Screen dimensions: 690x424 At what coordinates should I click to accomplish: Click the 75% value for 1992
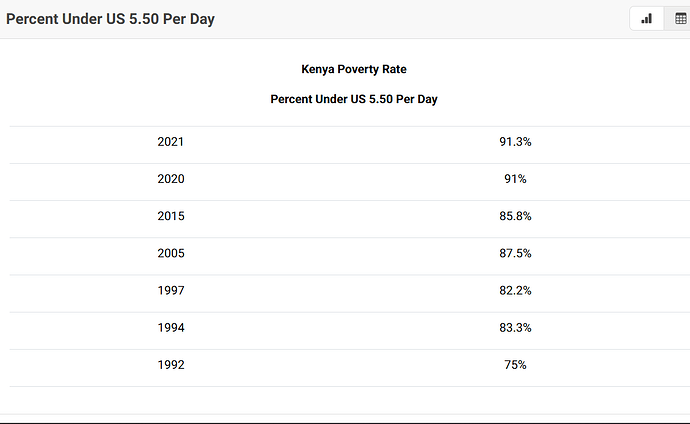(515, 365)
